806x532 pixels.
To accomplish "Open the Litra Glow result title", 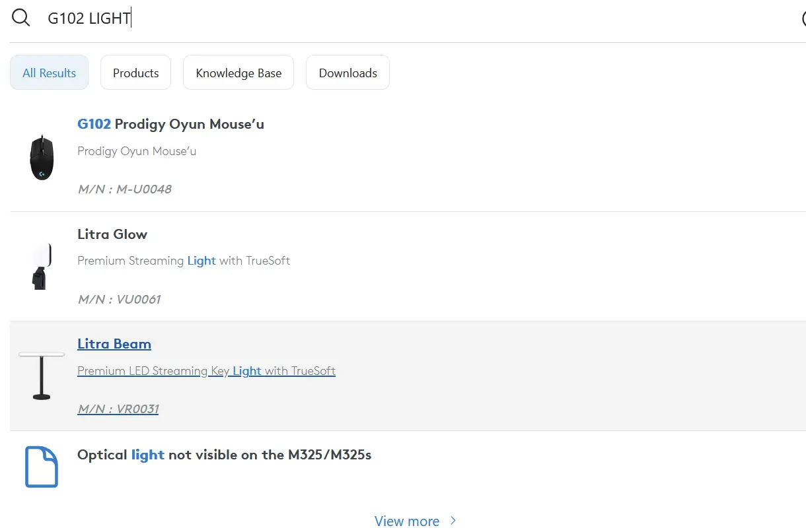I will [x=112, y=234].
